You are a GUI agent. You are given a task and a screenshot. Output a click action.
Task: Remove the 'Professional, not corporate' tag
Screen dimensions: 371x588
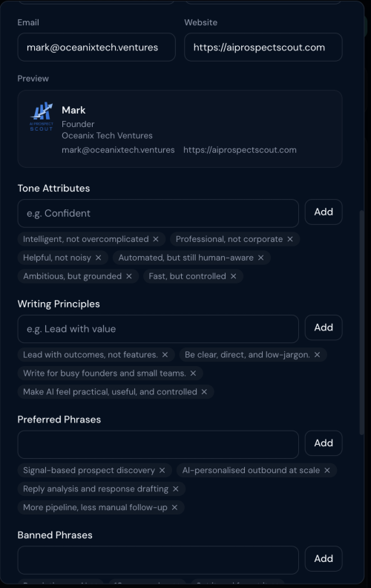click(290, 239)
